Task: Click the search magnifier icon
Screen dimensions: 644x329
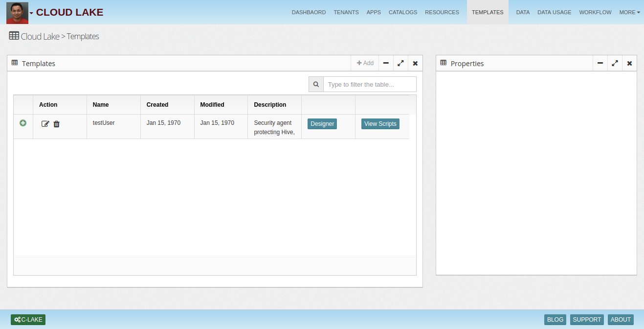Action: pyautogui.click(x=316, y=84)
